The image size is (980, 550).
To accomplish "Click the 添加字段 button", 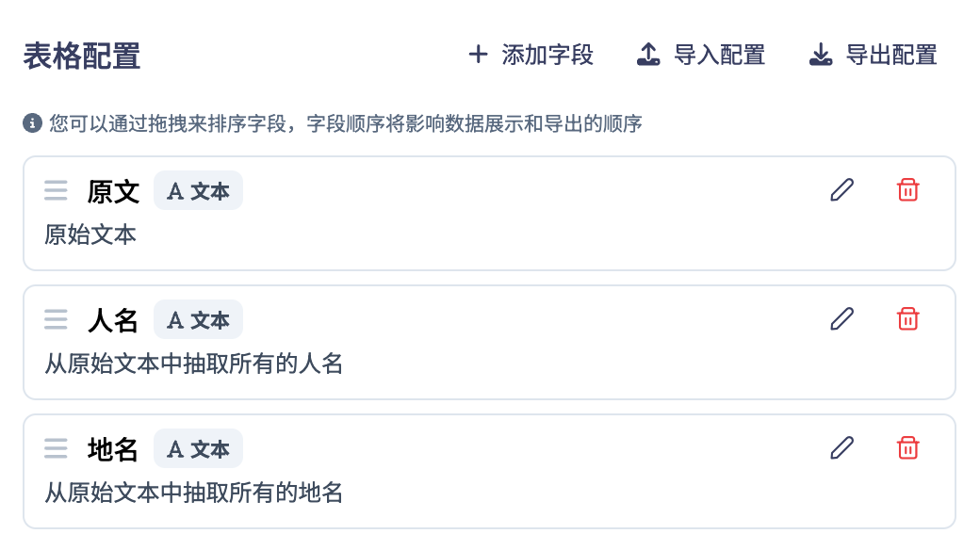I will [x=548, y=56].
